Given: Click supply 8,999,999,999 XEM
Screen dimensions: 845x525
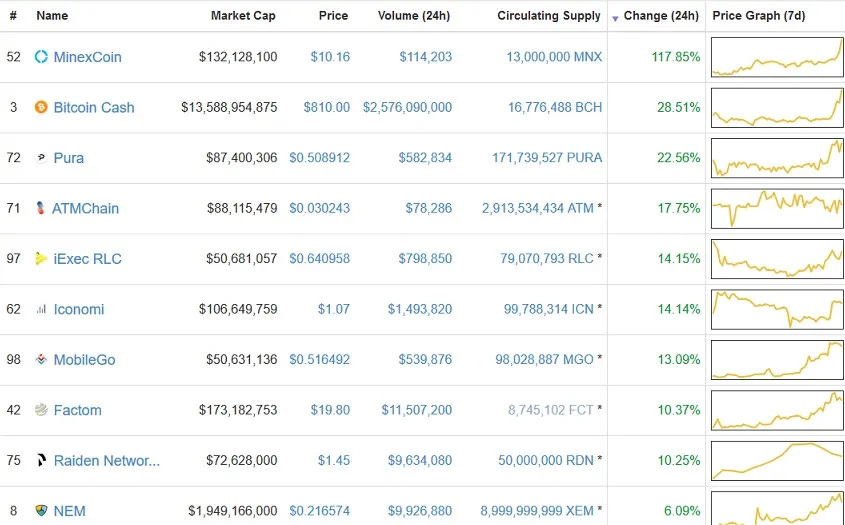Looking at the screenshot, I should click(537, 510).
